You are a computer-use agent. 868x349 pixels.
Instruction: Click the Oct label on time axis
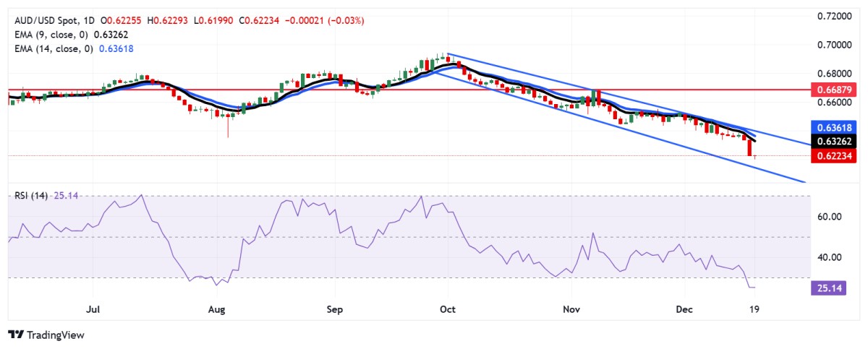coord(448,310)
